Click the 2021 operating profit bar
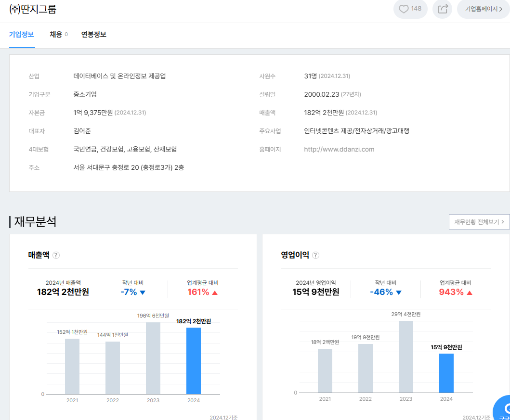Image resolution: width=510 pixels, height=420 pixels. (325, 370)
